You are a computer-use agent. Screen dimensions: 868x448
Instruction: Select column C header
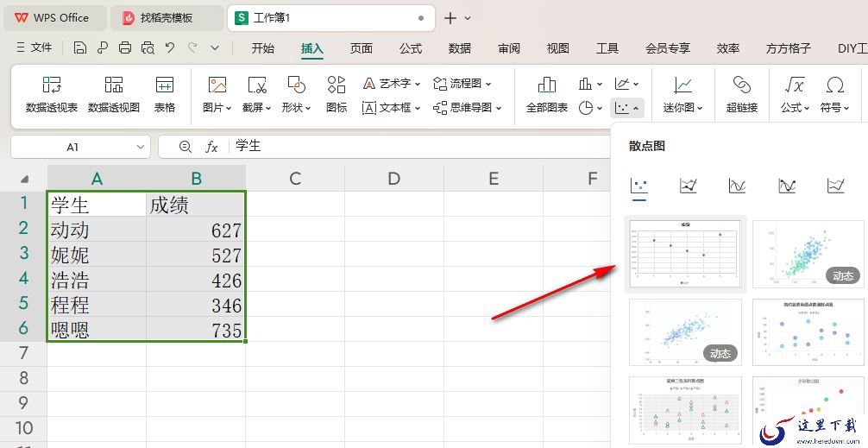point(295,179)
